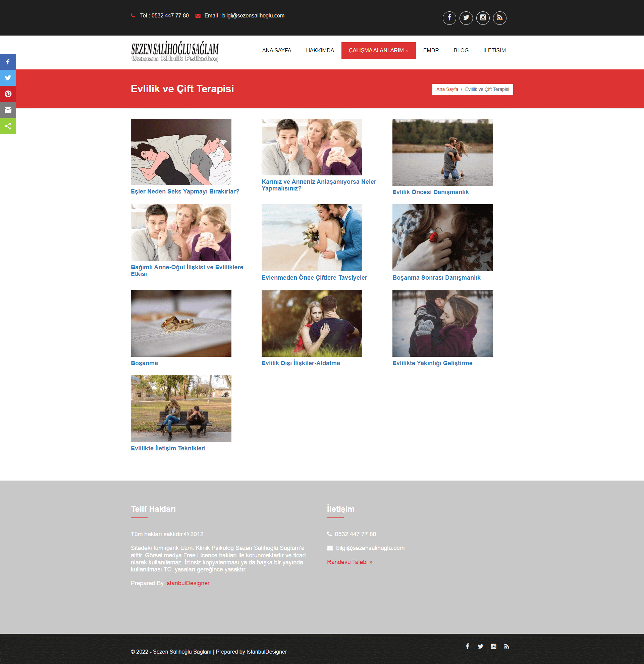Open RSS feed from header circle icon
The width and height of the screenshot is (644, 664).
pos(500,18)
